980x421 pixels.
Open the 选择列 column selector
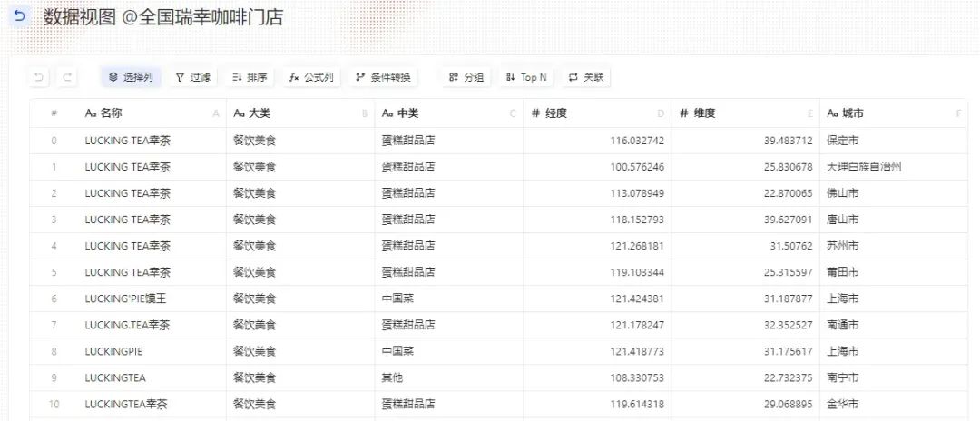pos(131,77)
